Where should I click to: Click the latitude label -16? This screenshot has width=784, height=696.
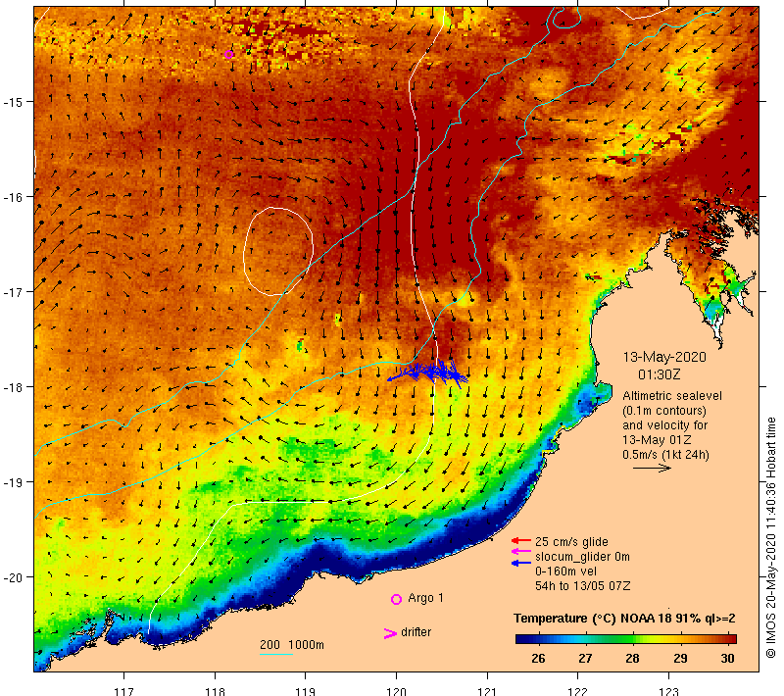coord(13,197)
